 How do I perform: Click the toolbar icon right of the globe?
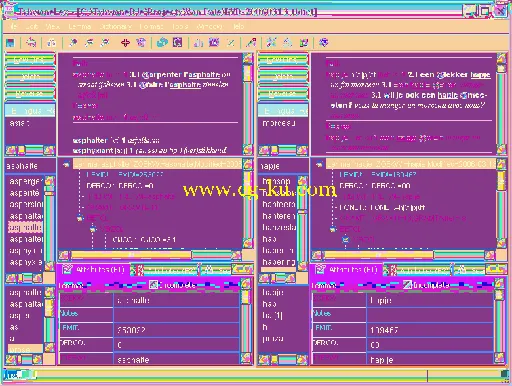[x=178, y=43]
